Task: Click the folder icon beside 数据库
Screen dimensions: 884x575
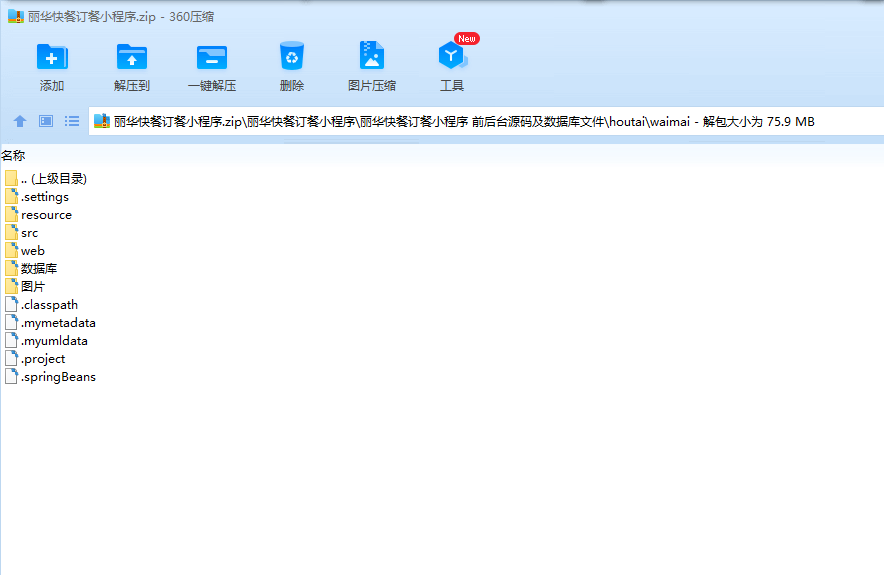Action: click(x=11, y=268)
